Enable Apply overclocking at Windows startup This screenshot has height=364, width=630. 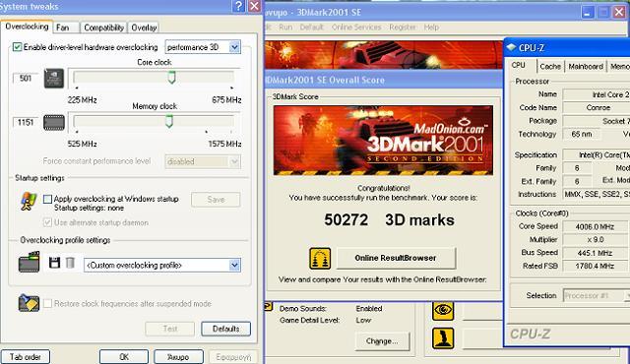[x=47, y=199]
